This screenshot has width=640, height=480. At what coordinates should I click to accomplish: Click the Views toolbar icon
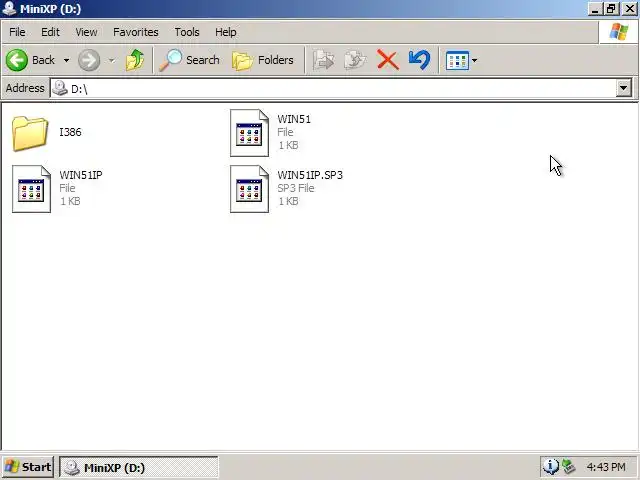(458, 60)
